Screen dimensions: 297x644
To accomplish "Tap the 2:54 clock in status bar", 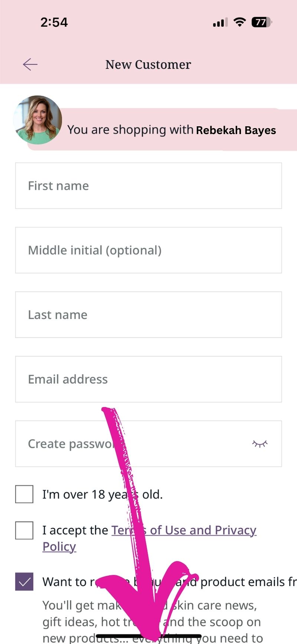I will 54,22.
